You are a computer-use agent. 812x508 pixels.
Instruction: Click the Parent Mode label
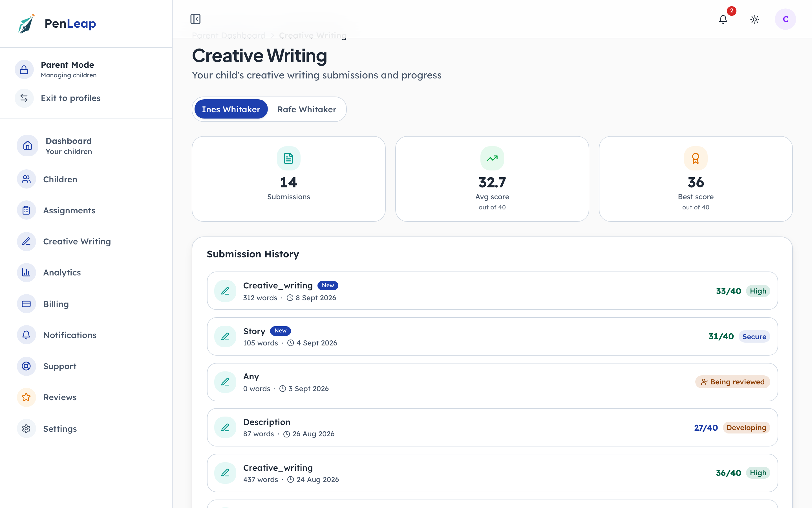(x=67, y=65)
